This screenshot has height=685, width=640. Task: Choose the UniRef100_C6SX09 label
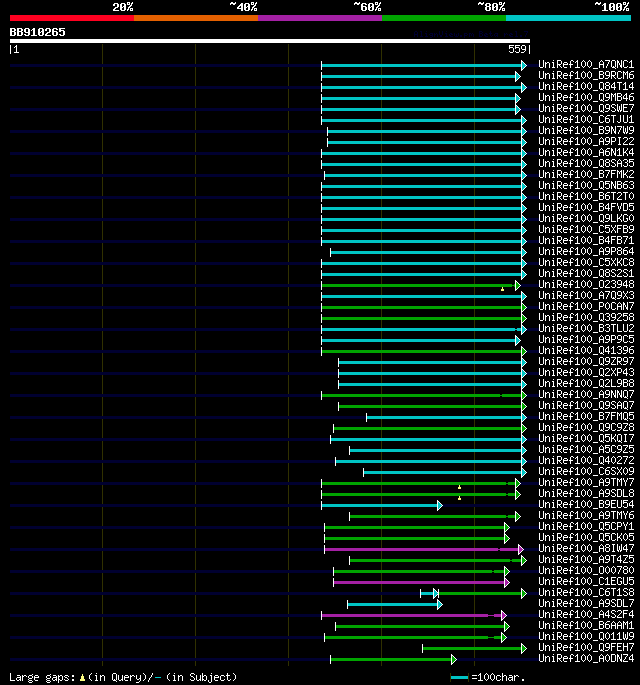(x=586, y=471)
